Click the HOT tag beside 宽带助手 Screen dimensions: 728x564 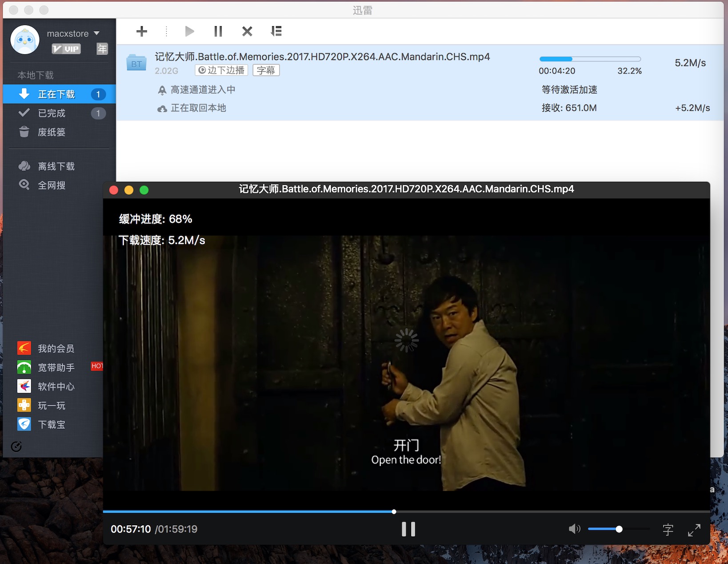(x=97, y=366)
